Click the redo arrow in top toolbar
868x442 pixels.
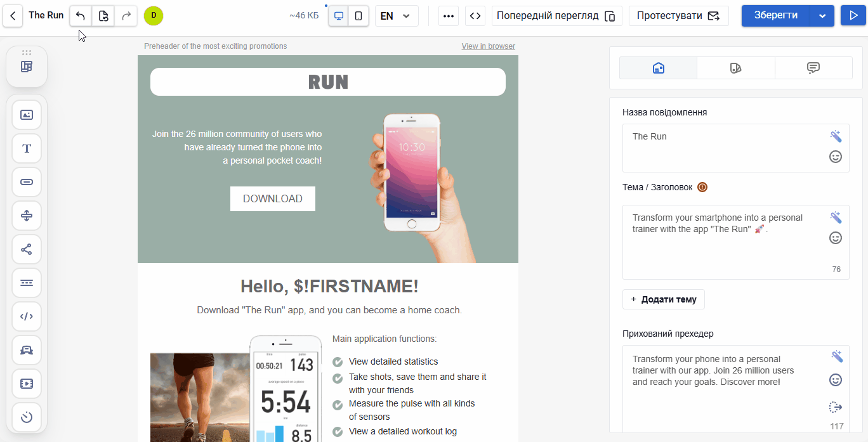point(126,16)
